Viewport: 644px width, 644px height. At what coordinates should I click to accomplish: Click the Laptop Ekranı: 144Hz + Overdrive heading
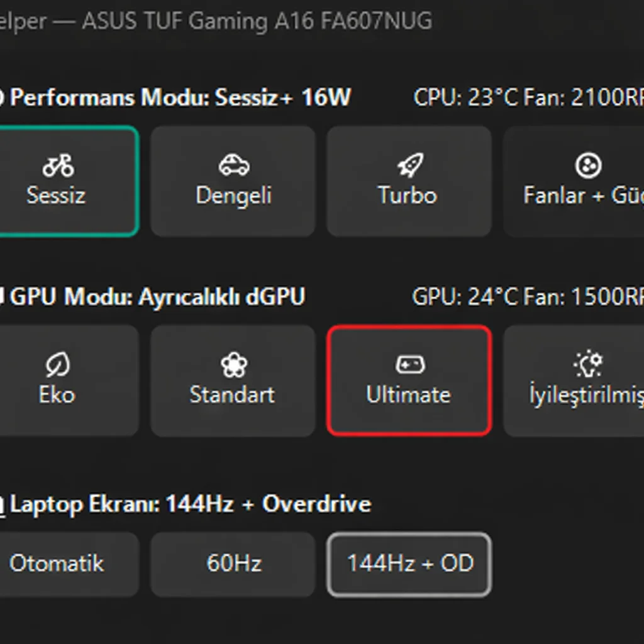coord(190,504)
